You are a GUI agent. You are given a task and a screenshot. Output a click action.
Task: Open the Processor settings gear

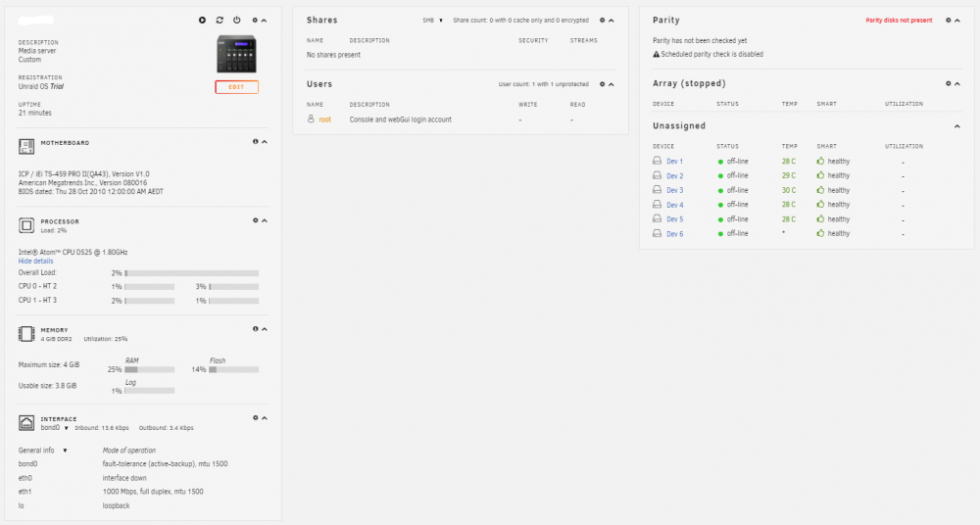[255, 220]
